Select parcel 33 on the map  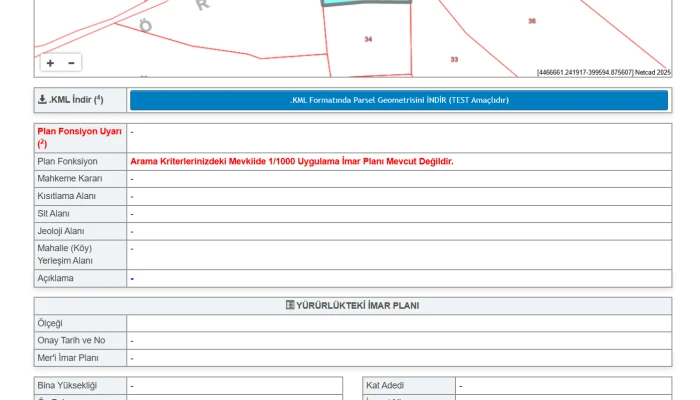[x=454, y=60]
